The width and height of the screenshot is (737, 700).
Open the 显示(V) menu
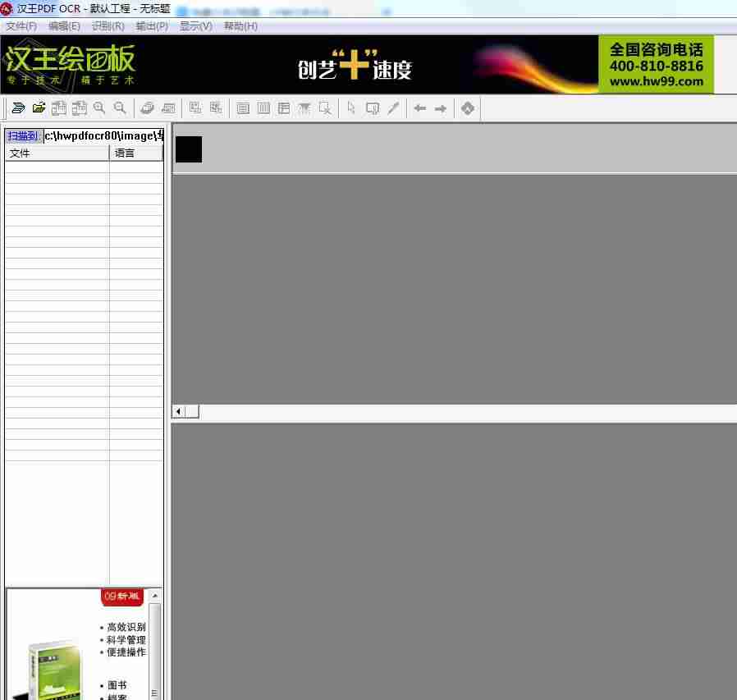[x=196, y=26]
